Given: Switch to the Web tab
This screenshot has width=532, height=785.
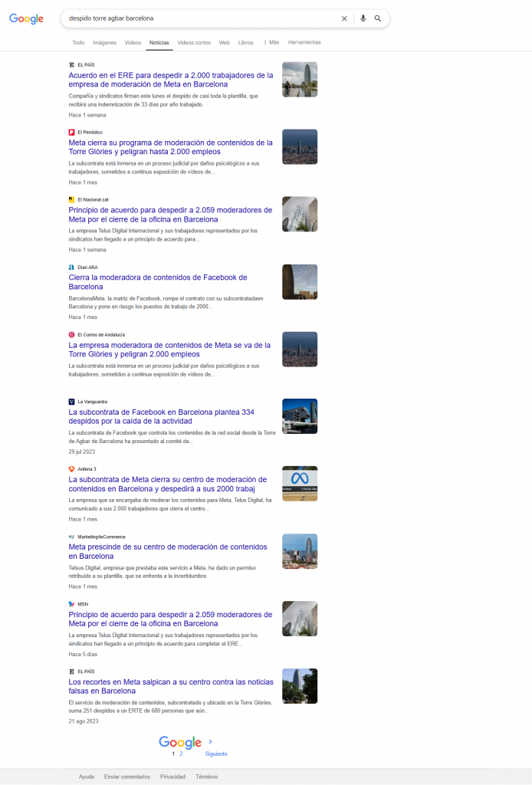Looking at the screenshot, I should tap(224, 43).
